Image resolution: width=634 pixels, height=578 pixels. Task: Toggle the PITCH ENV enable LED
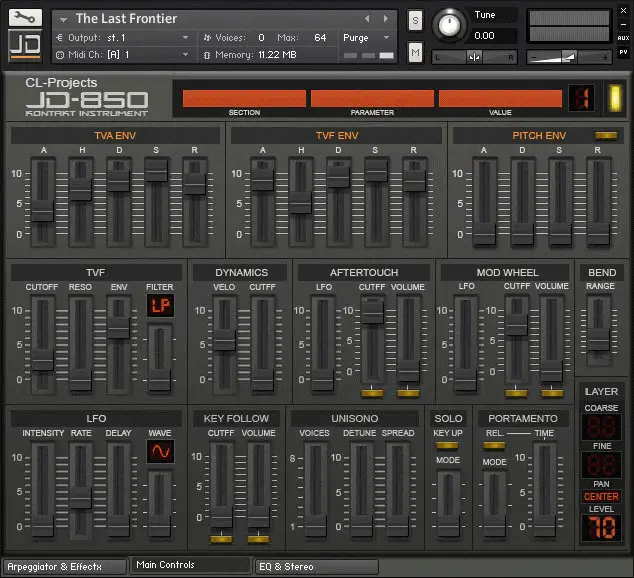pyautogui.click(x=606, y=136)
